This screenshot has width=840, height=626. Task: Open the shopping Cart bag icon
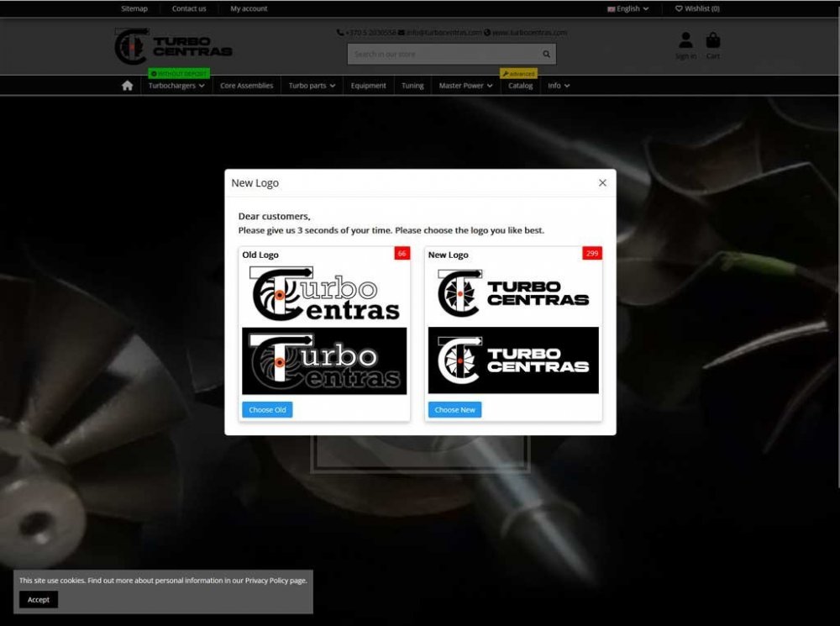pyautogui.click(x=713, y=40)
